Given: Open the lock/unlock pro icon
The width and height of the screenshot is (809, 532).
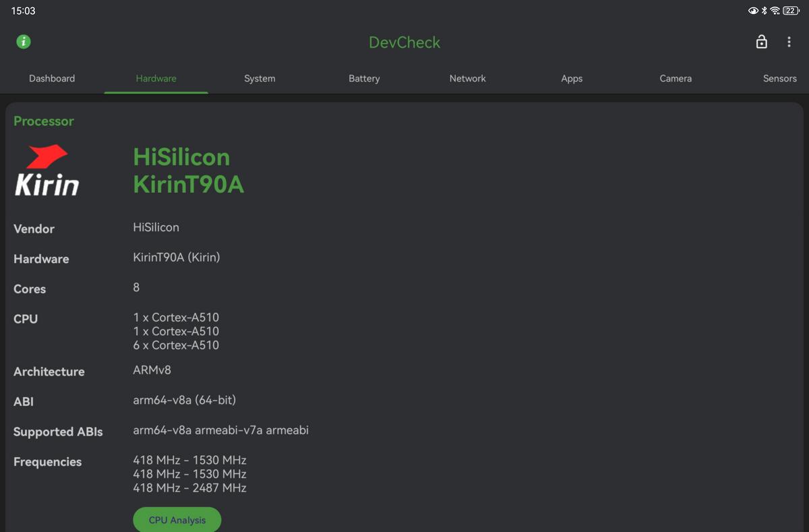Looking at the screenshot, I should click(x=761, y=42).
